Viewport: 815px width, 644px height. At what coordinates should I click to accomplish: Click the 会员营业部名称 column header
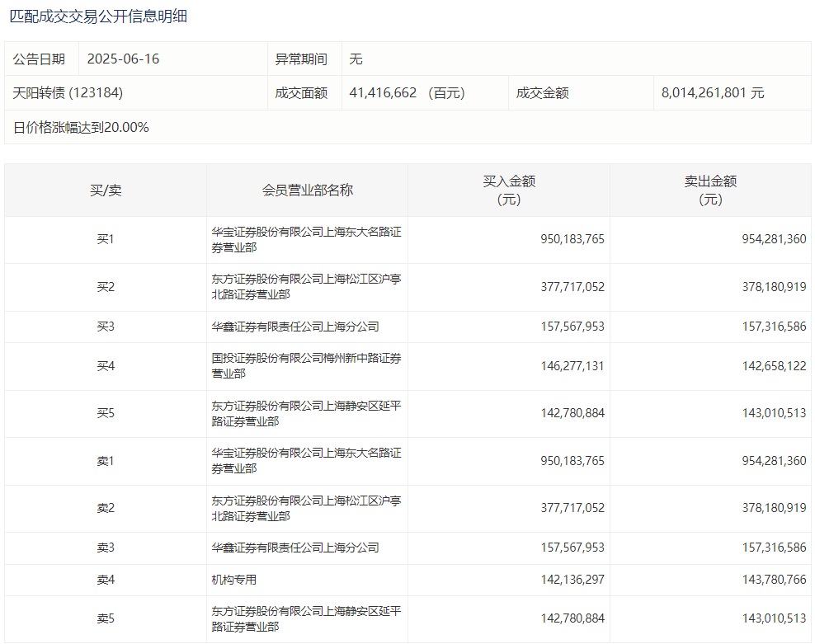[x=307, y=190]
